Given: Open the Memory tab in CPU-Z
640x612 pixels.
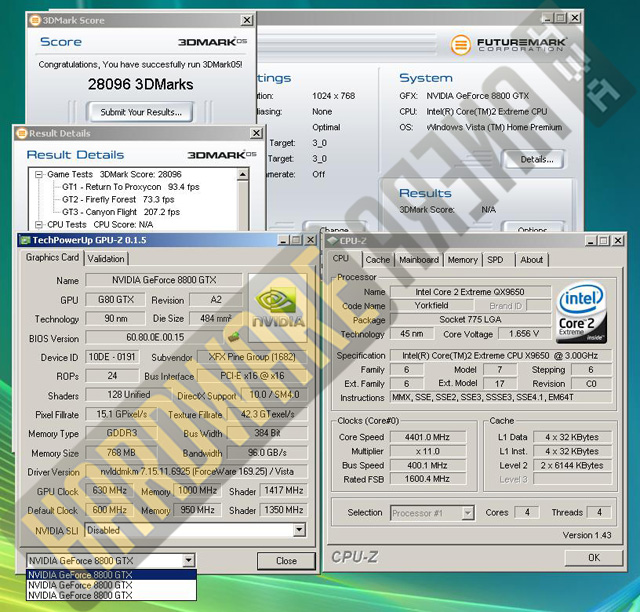Looking at the screenshot, I should (x=462, y=260).
